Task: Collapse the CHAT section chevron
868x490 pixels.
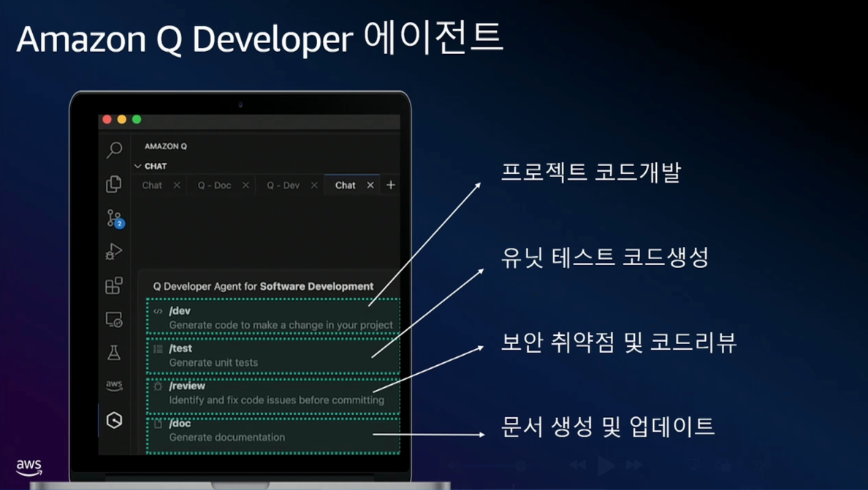Action: 138,166
